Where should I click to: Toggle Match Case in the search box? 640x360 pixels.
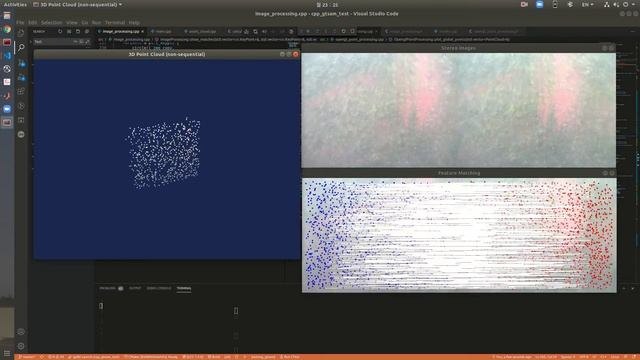tap(76, 42)
